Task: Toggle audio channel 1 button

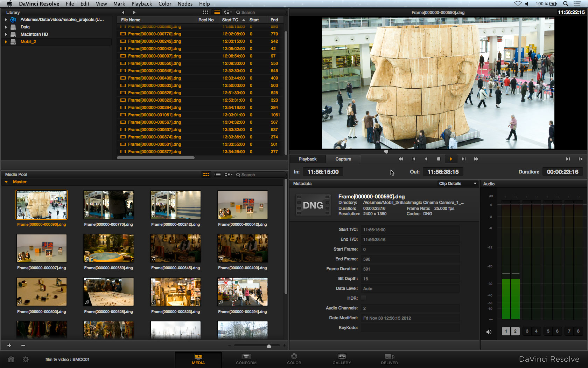Action: pos(506,331)
